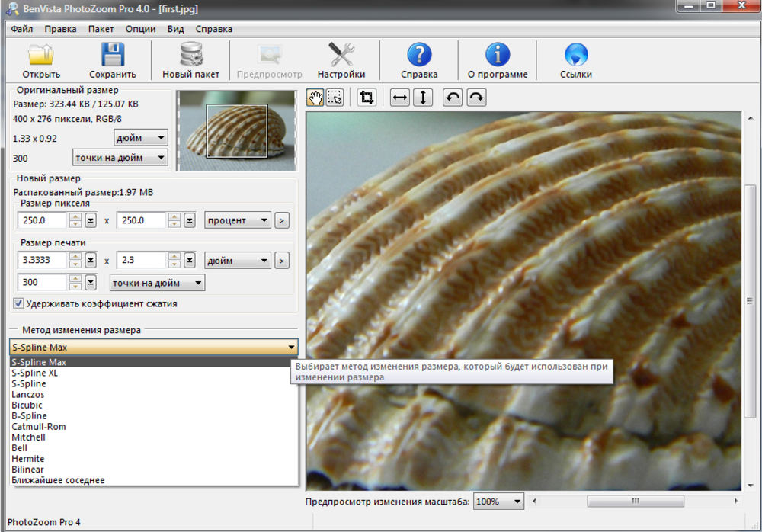The image size is (762, 532).
Task: Choose Lanczos from resize method list
Action: click(x=28, y=395)
